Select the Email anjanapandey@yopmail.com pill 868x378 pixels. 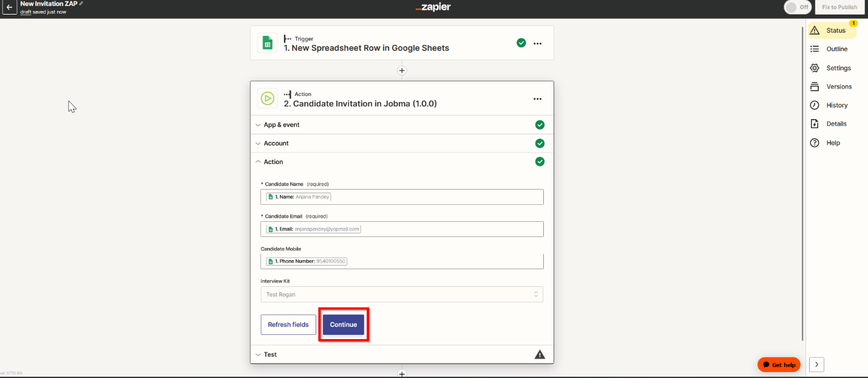[x=314, y=229]
